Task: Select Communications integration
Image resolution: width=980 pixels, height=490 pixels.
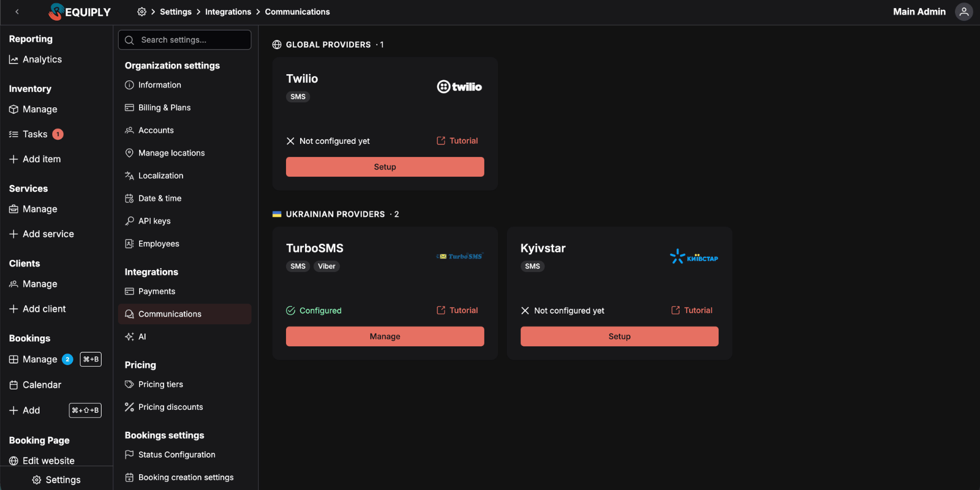Action: pyautogui.click(x=184, y=314)
